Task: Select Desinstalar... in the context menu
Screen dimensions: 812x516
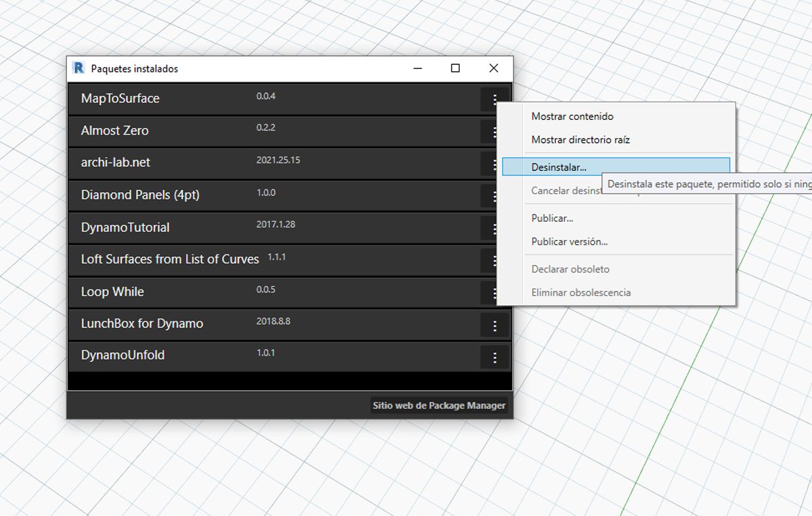Action: (x=616, y=166)
